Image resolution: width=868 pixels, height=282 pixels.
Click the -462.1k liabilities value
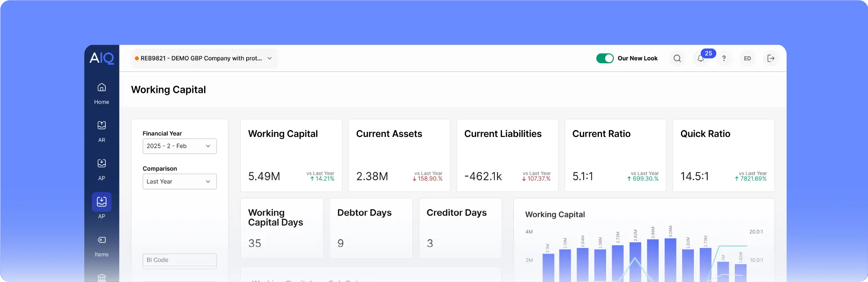pos(483,176)
